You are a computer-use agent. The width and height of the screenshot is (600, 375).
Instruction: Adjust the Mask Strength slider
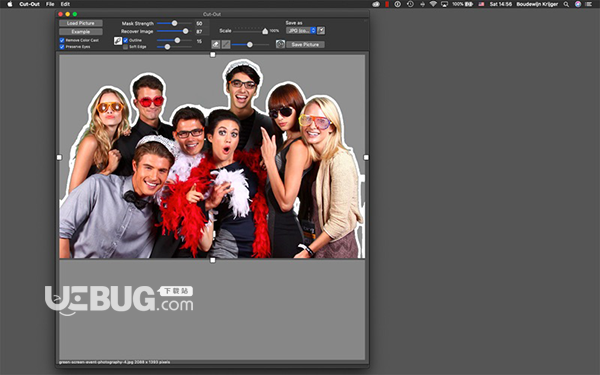point(174,23)
